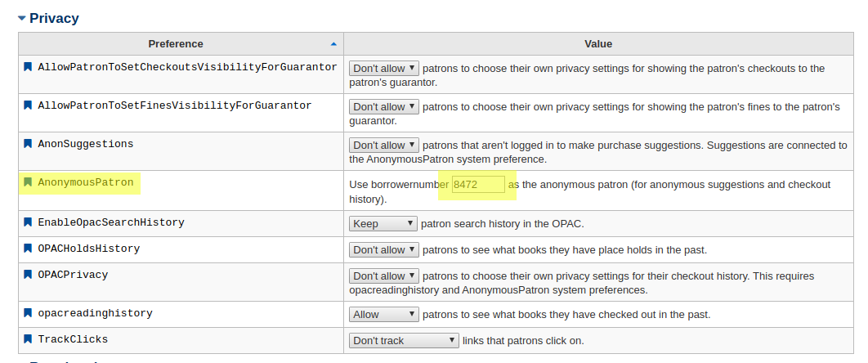The width and height of the screenshot is (868, 363).
Task: Click the Privacy section heading
Action: click(x=54, y=18)
